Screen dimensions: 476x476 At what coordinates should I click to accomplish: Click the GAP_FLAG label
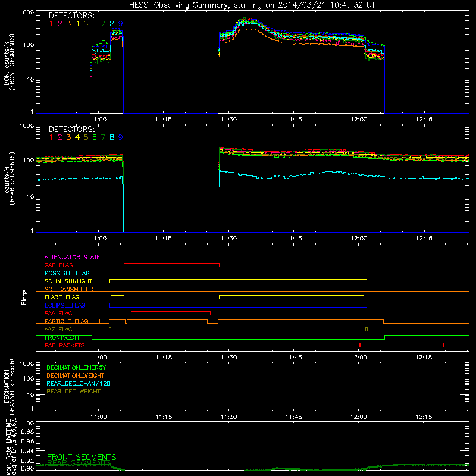tap(58, 265)
